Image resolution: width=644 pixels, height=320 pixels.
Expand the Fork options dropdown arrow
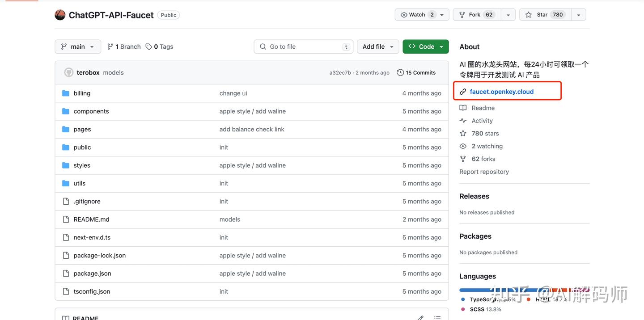508,15
